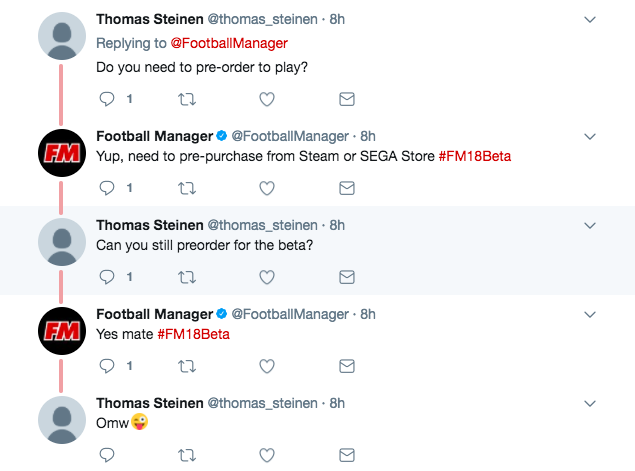
Task: Retweet the 'Yes mate' tweet
Action: (x=187, y=366)
